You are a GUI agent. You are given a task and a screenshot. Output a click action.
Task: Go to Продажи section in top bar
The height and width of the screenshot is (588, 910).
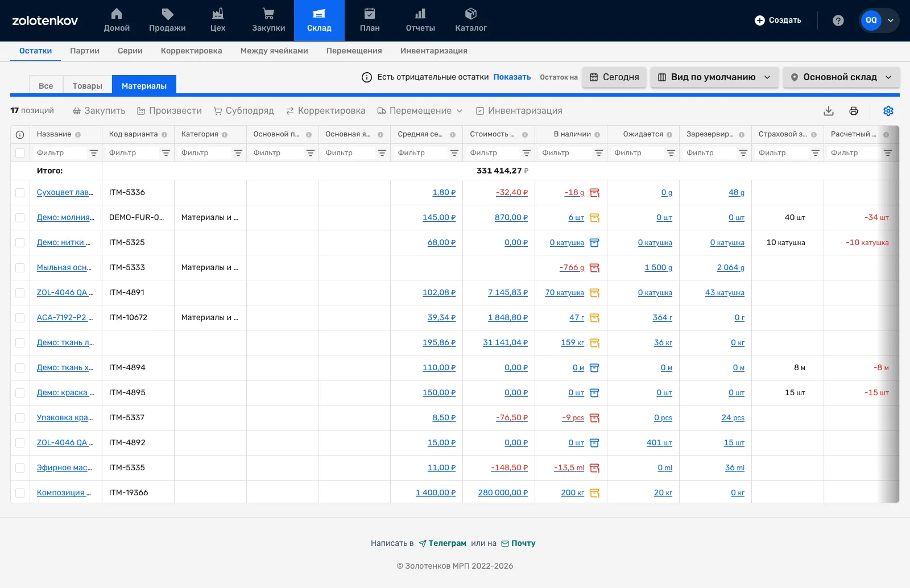pyautogui.click(x=167, y=20)
